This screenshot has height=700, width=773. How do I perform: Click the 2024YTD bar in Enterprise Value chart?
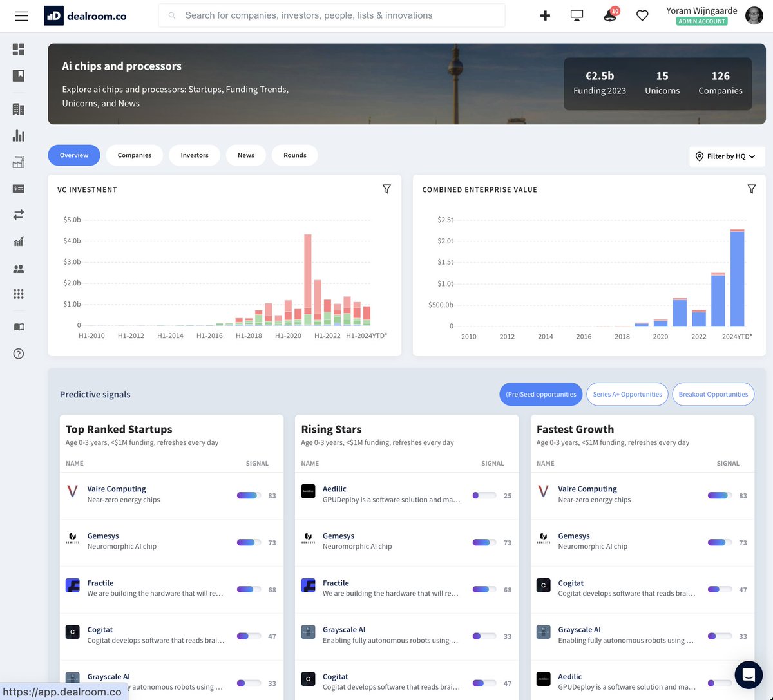pos(738,278)
